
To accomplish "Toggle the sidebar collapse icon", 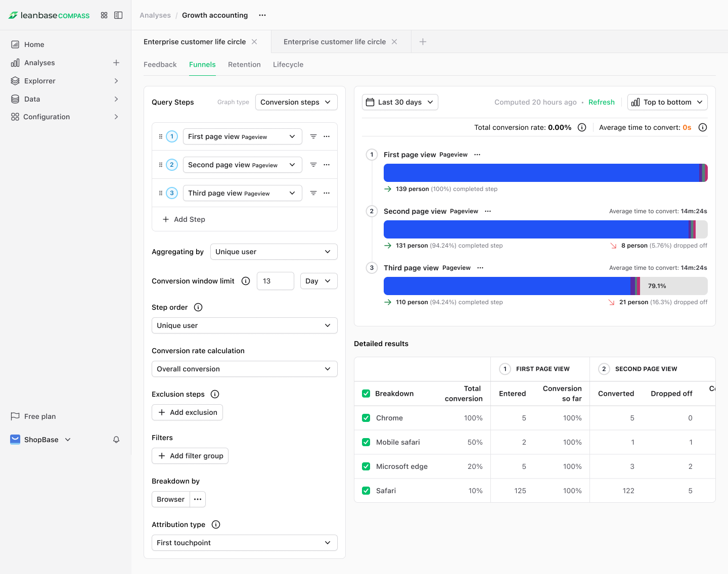I will coord(118,15).
